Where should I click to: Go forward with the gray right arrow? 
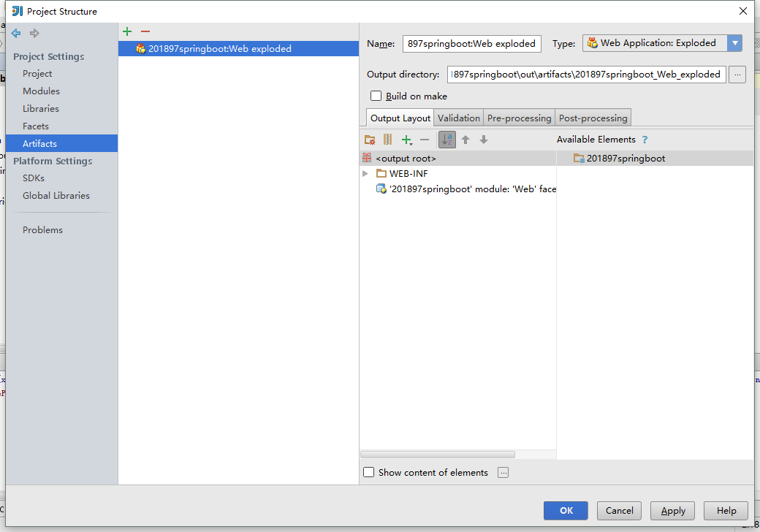click(x=34, y=33)
